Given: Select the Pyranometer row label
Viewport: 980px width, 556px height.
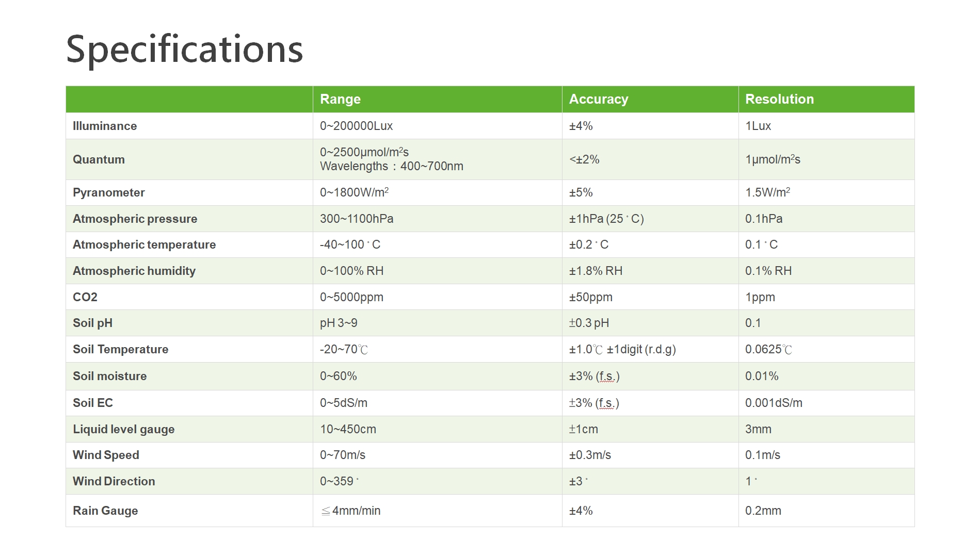Looking at the screenshot, I should (x=108, y=192).
